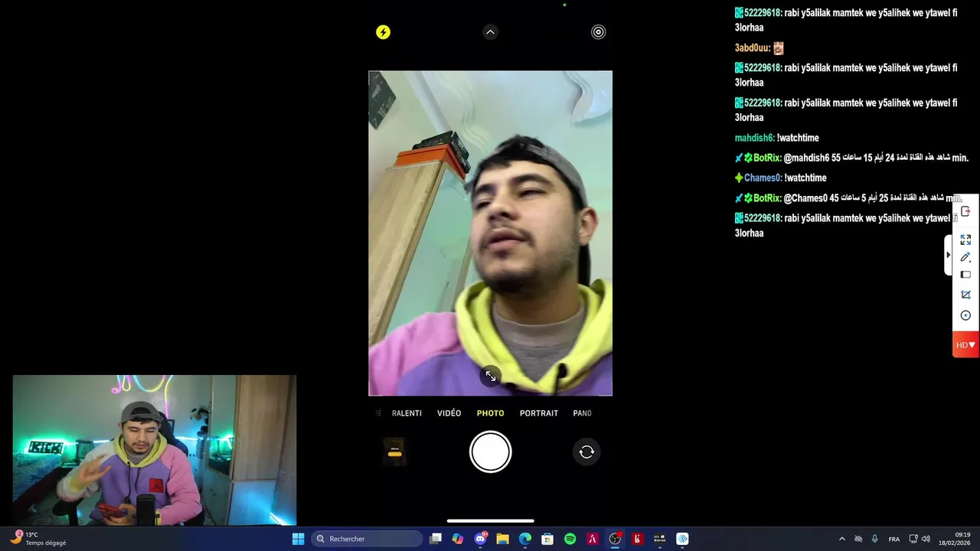The image size is (980, 551).
Task: Click the phone home indicator bar
Action: 491,521
